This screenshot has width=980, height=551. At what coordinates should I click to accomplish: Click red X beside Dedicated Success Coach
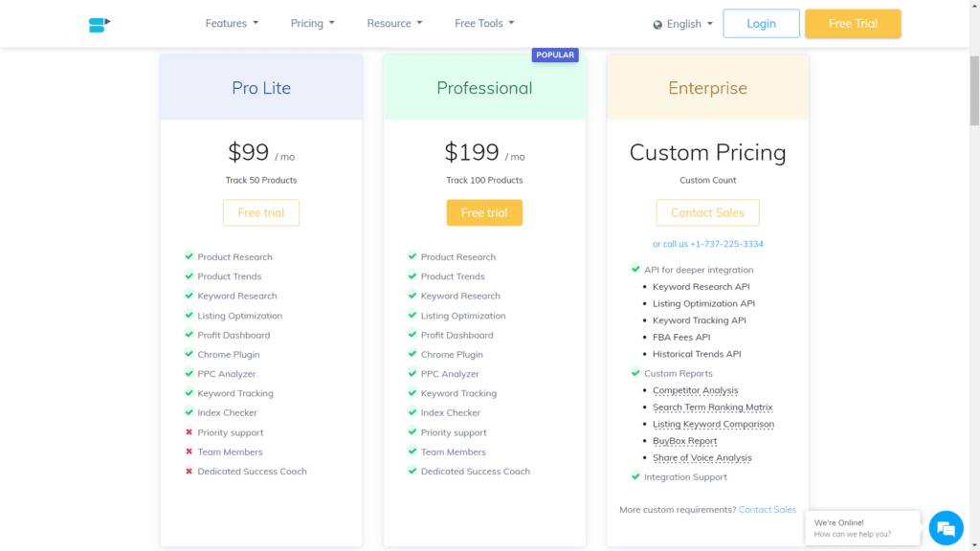(189, 471)
